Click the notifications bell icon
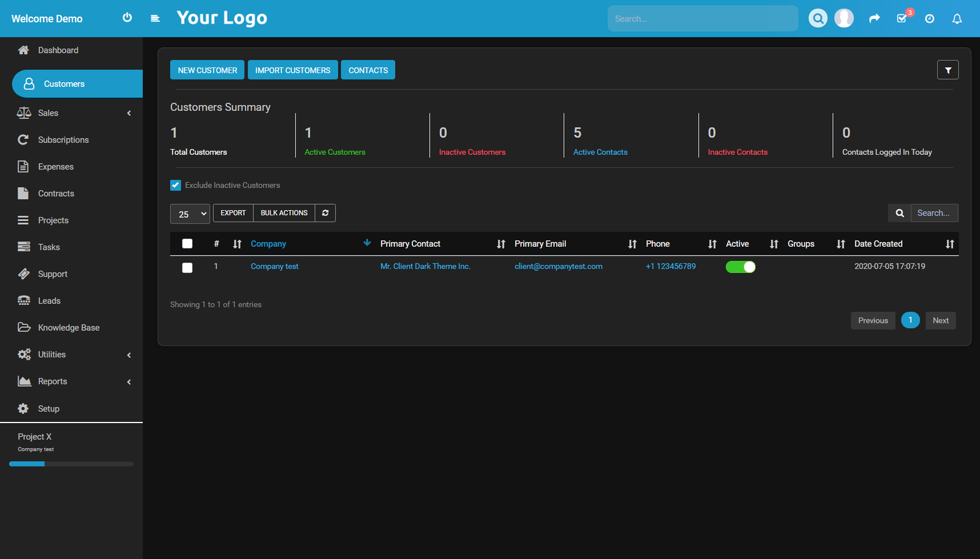980x559 pixels. 957,18
